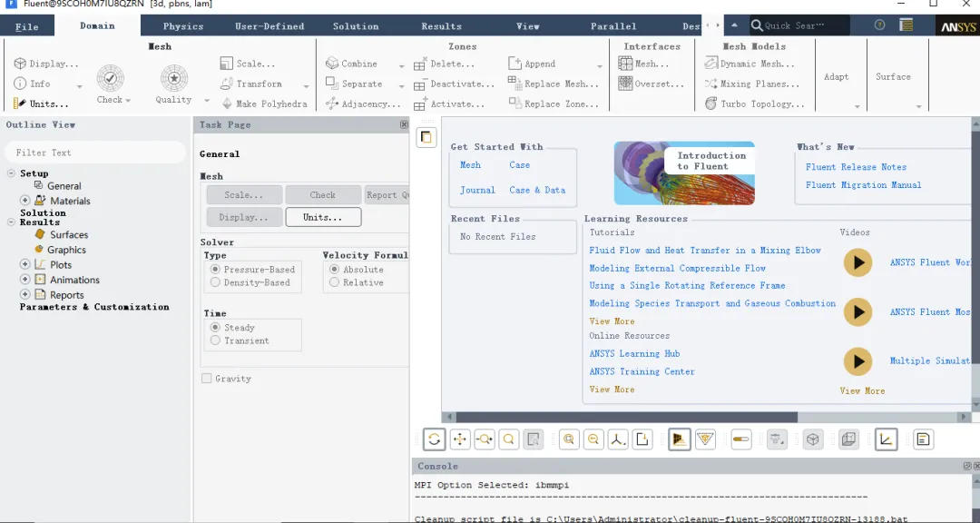Click the Combine zones icon

[x=332, y=64]
